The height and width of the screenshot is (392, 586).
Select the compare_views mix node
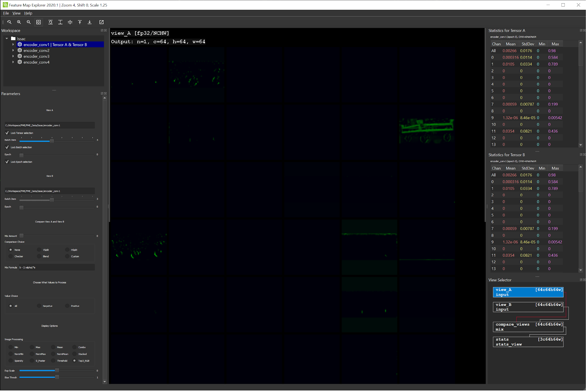pos(528,327)
